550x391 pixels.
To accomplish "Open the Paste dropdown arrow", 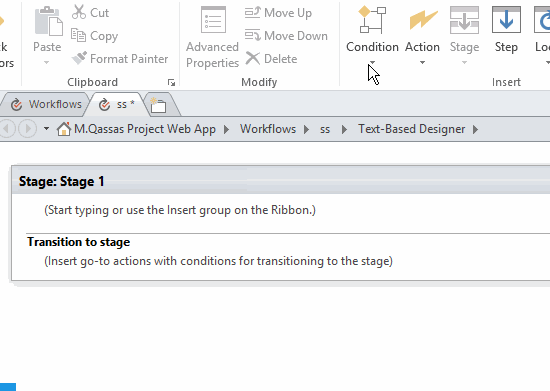I will [x=47, y=62].
